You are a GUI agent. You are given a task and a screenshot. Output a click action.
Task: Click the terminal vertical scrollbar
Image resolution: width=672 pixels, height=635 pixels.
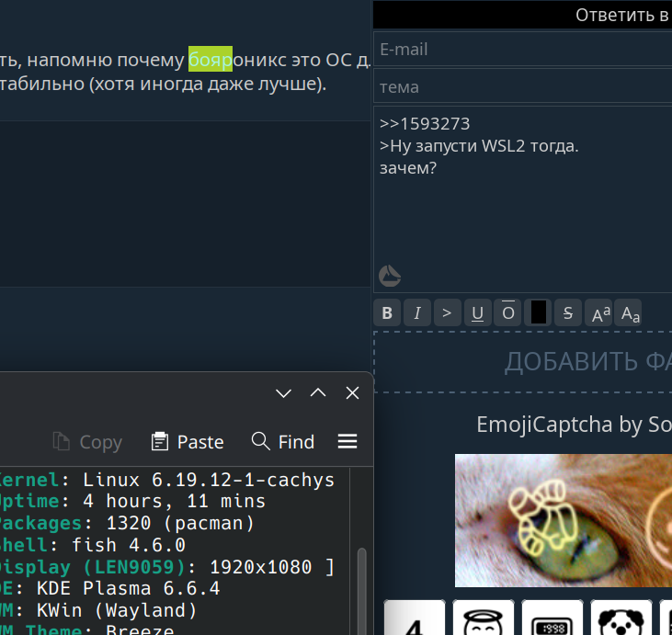(x=361, y=591)
